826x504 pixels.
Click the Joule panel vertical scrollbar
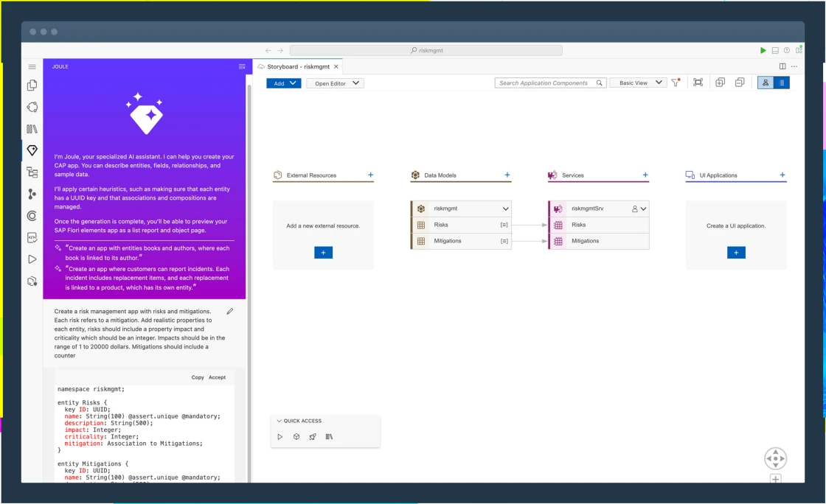pos(249,284)
